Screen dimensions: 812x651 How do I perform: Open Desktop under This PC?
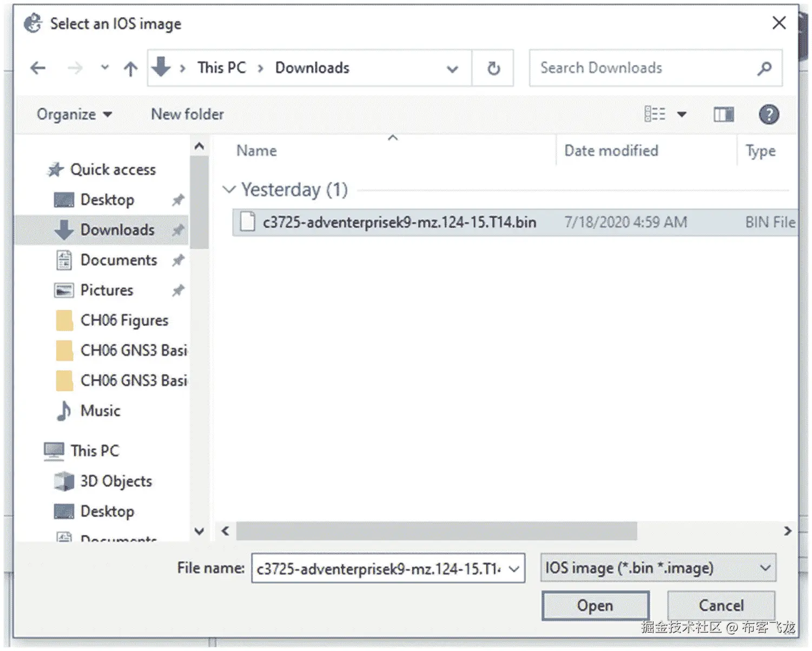point(107,511)
